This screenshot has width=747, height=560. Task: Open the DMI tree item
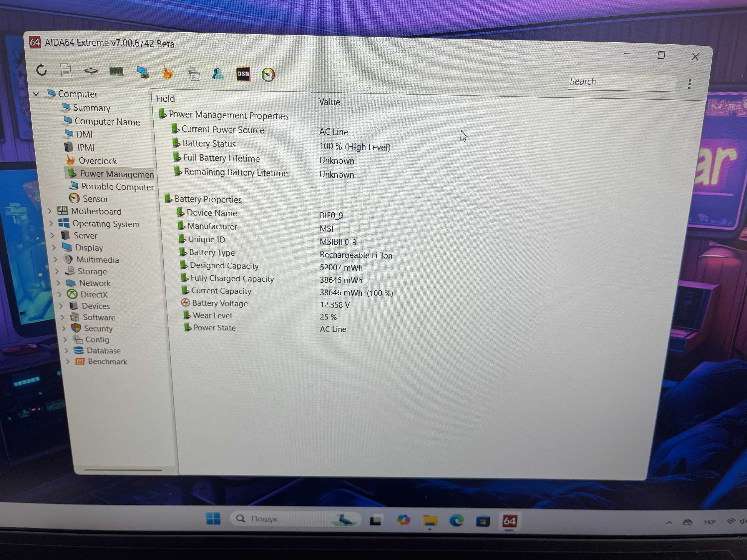[78, 134]
